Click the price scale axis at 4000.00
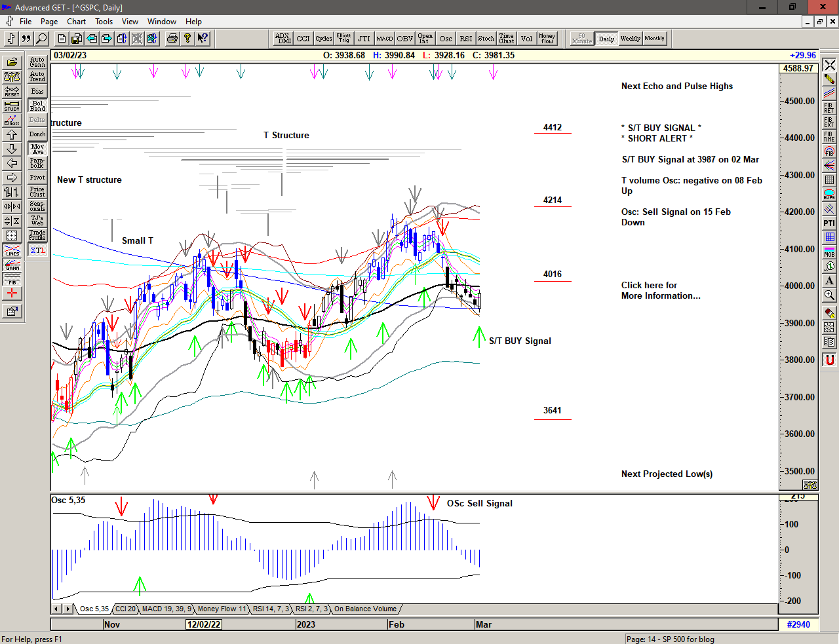Screen dimensions: 839x644 (x=799, y=286)
